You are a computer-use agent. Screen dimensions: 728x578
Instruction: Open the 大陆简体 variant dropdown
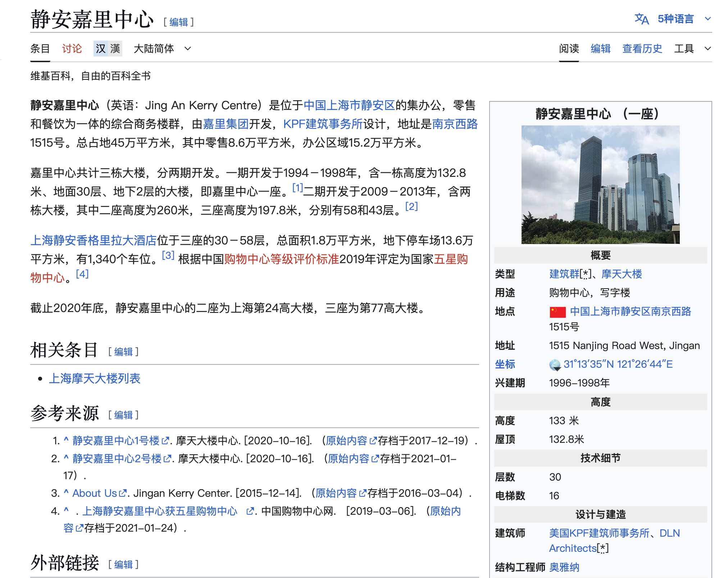tap(162, 49)
